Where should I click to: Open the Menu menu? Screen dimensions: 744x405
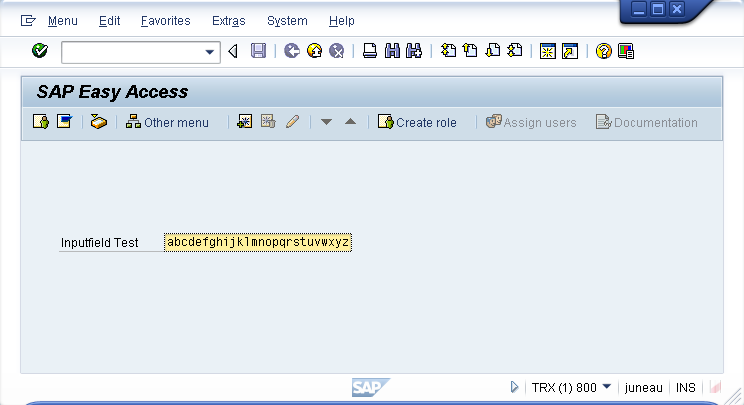(x=63, y=21)
